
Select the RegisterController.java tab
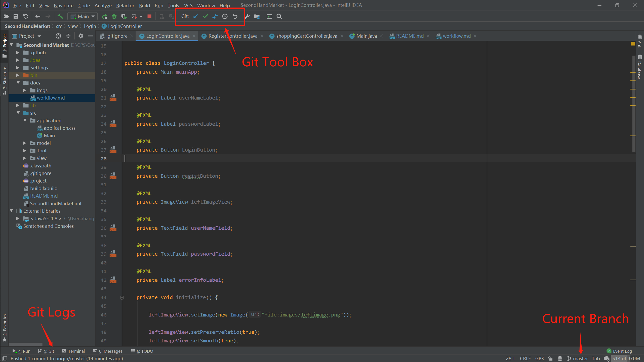(232, 36)
